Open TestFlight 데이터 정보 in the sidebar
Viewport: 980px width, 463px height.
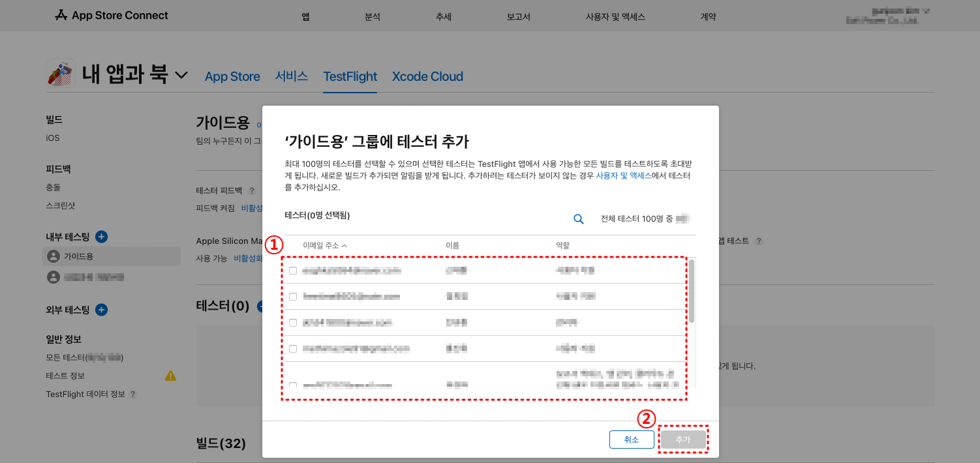click(85, 394)
